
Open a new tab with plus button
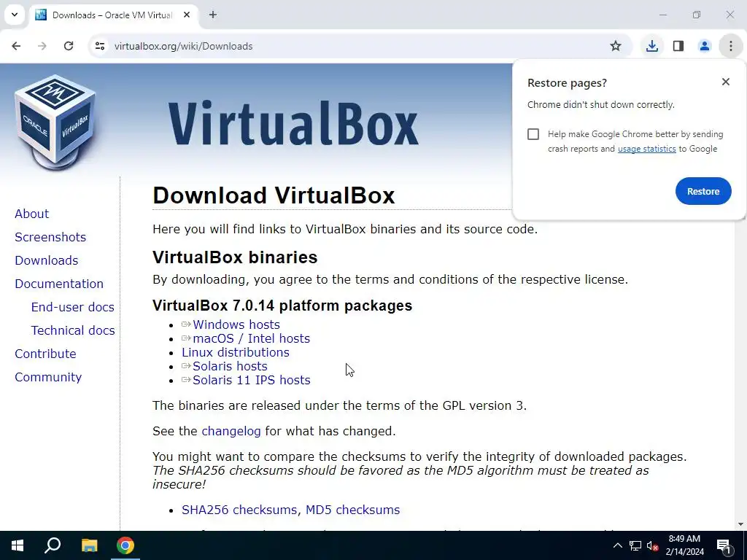(213, 15)
